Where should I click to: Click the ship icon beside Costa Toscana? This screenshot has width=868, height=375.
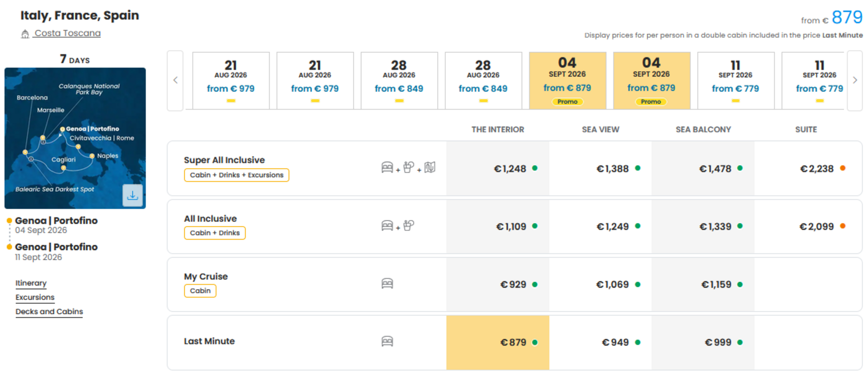[25, 34]
